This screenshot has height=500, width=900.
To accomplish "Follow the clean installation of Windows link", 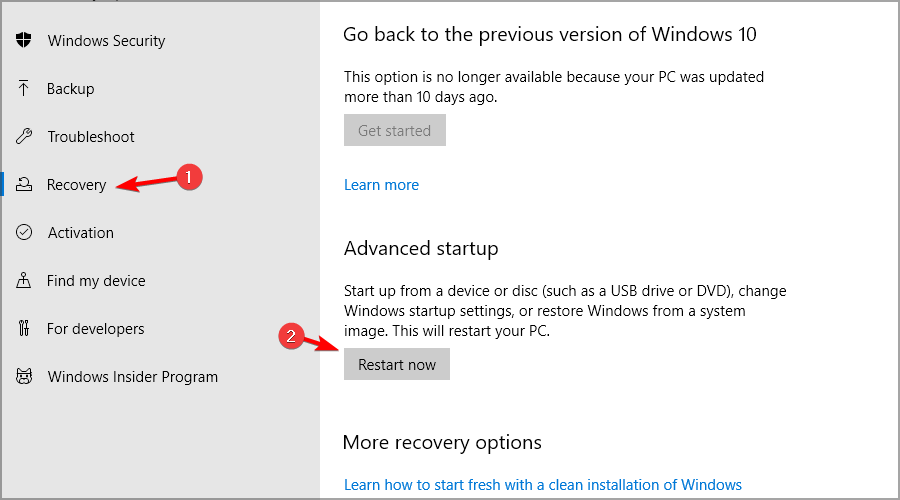I will (542, 485).
